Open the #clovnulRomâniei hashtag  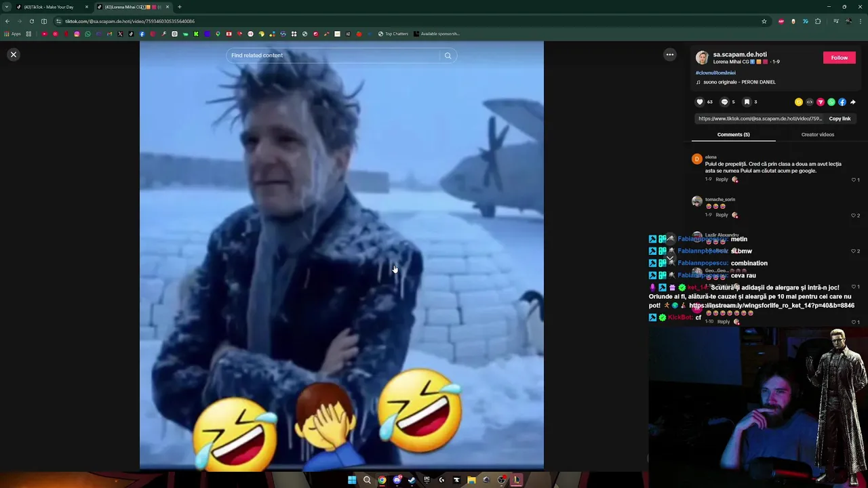point(715,73)
